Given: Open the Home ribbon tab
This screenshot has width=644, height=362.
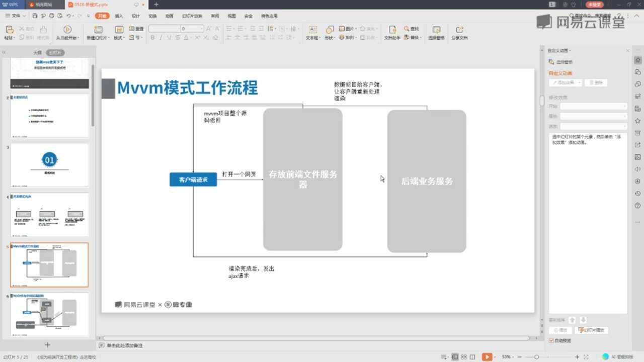Looking at the screenshot, I should coord(102,16).
